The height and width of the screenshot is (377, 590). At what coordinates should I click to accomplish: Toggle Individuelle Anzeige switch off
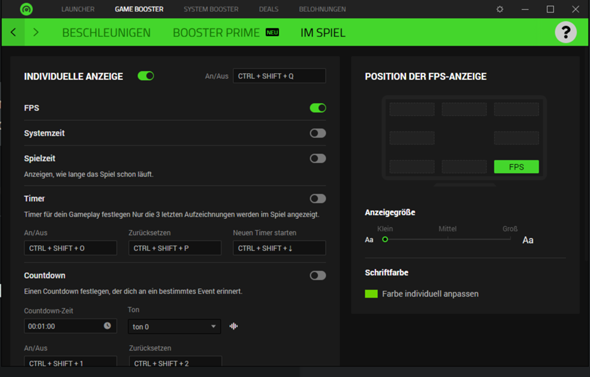pyautogui.click(x=146, y=76)
